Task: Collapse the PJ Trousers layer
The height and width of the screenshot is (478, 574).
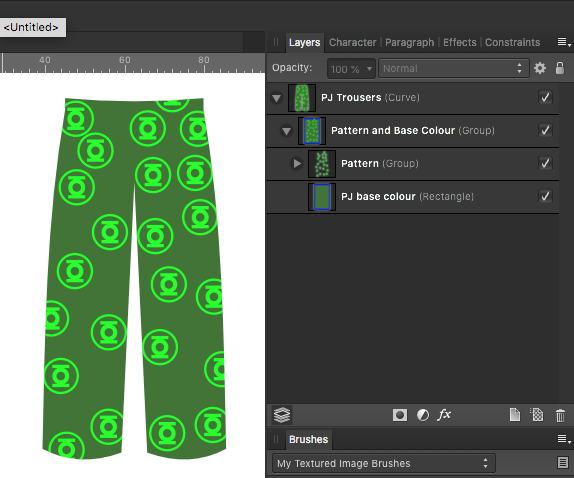Action: (x=276, y=98)
